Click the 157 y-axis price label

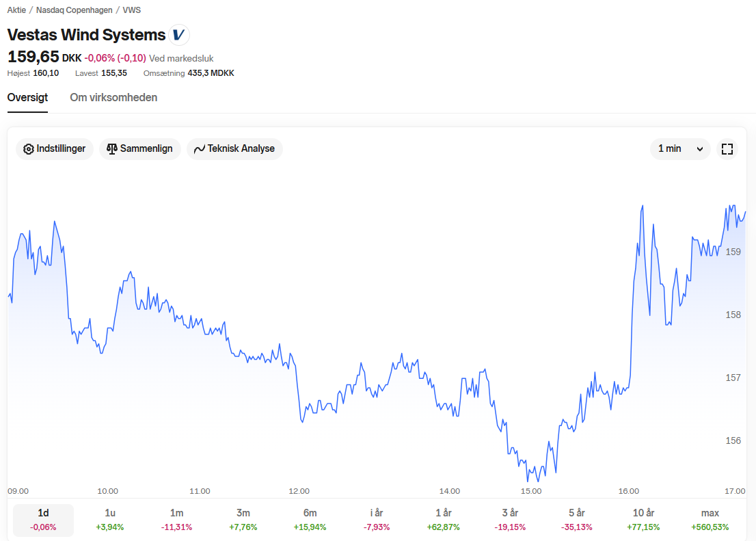click(x=733, y=378)
